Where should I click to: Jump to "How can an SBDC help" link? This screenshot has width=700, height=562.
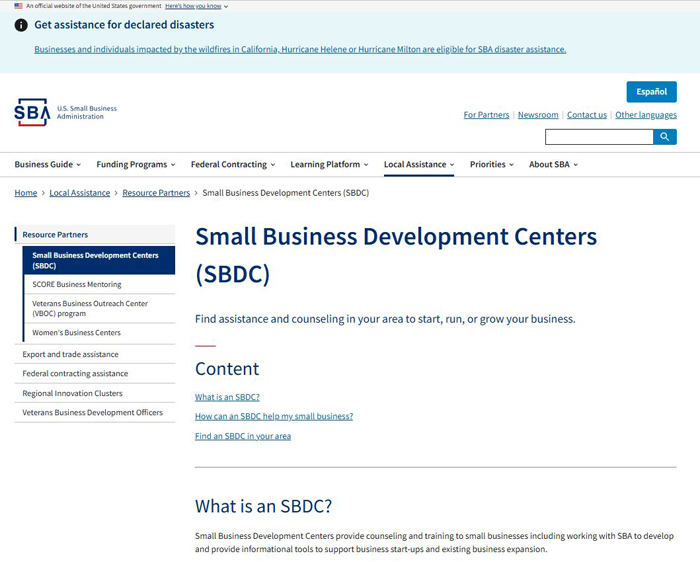point(274,416)
